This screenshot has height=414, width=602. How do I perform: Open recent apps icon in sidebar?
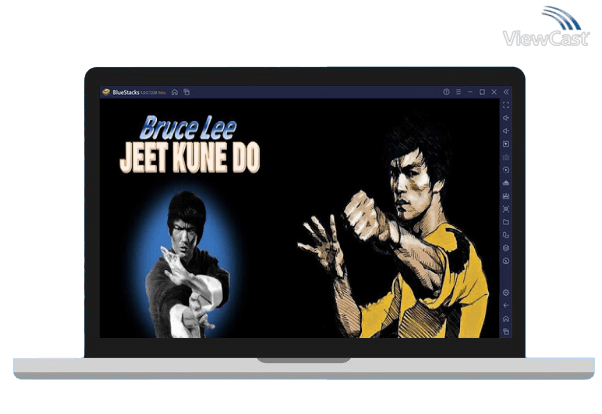[506, 331]
